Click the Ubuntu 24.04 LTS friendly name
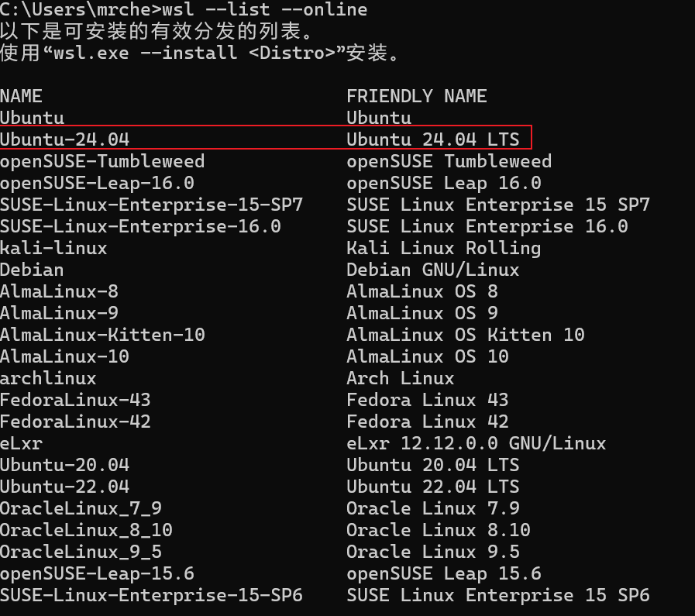Viewport: 695px width, 616px height. 433,139
